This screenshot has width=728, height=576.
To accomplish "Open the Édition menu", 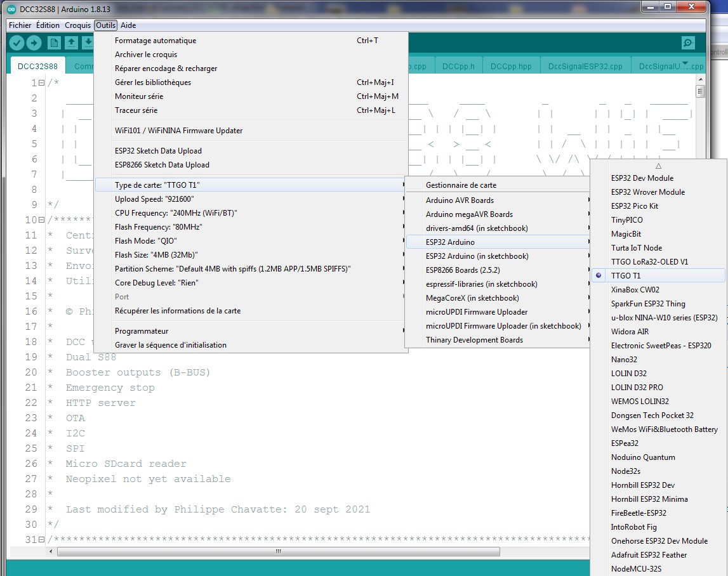I will pyautogui.click(x=48, y=25).
